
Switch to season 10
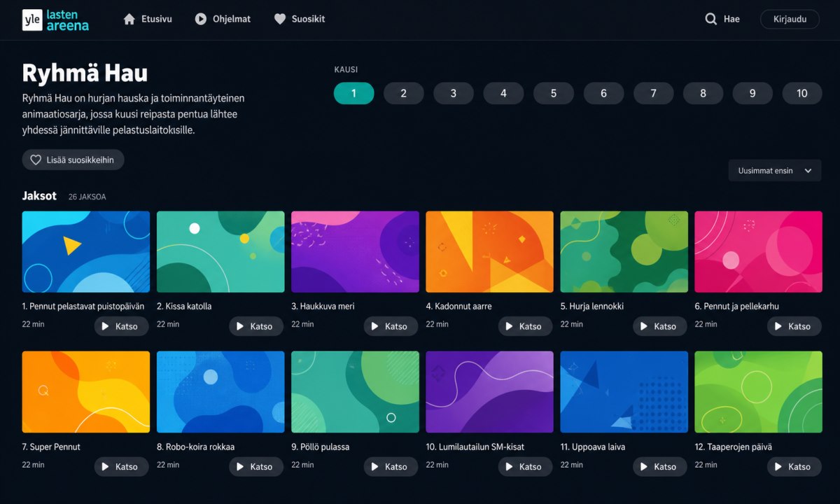pyautogui.click(x=802, y=93)
